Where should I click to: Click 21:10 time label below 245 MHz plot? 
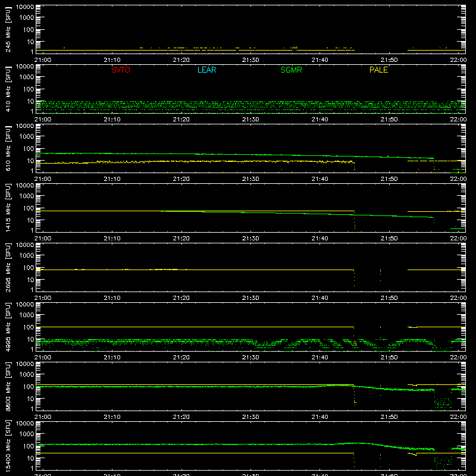coord(112,60)
